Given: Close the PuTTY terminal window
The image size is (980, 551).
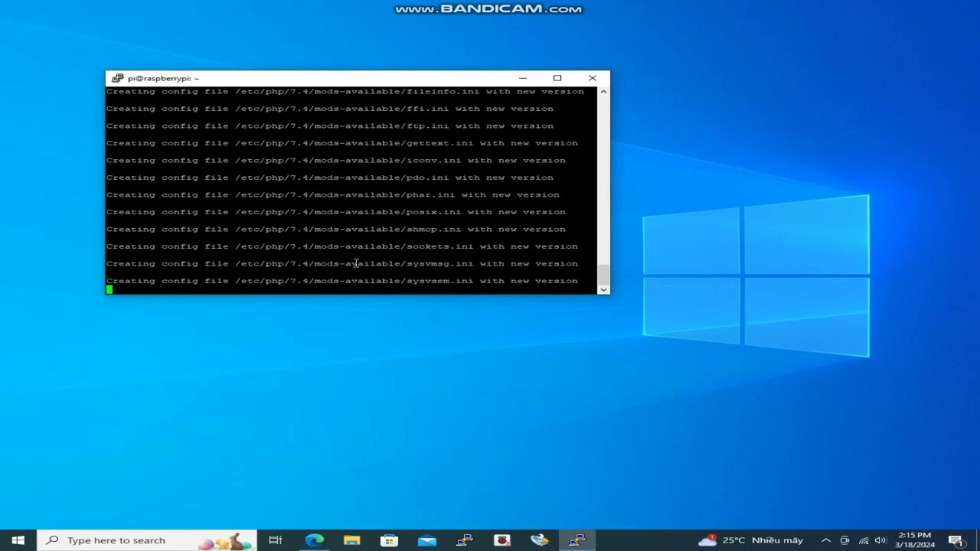Looking at the screenshot, I should (593, 78).
